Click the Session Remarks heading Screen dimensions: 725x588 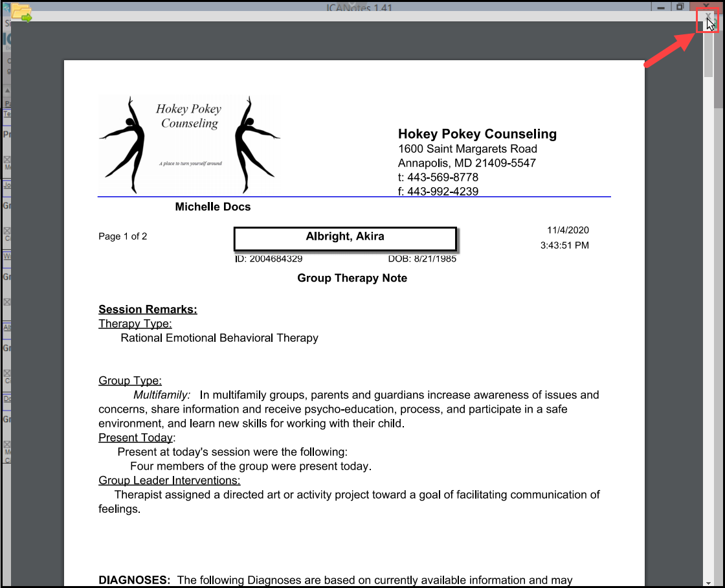[148, 310]
